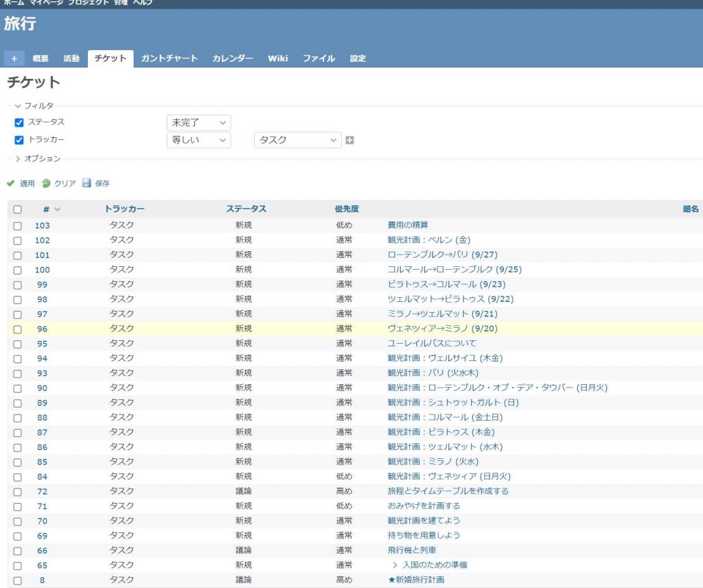Expand child arrow beside 入国のための準備

coord(395,565)
